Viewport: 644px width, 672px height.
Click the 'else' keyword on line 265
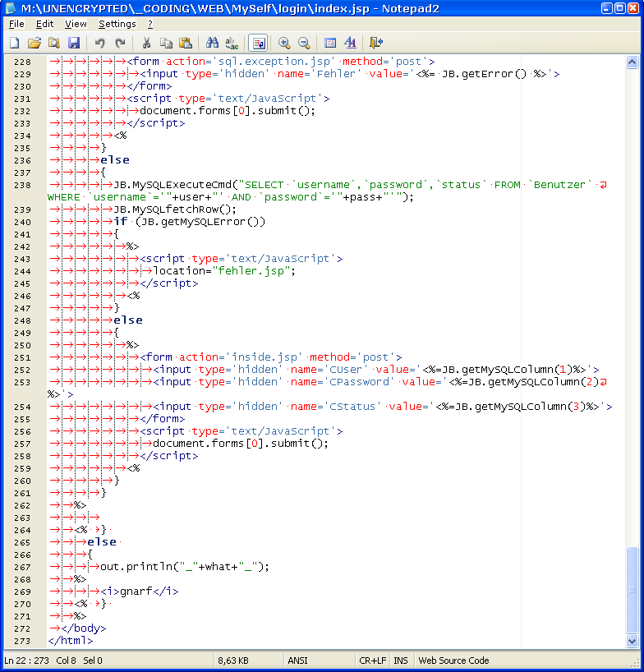(102, 542)
